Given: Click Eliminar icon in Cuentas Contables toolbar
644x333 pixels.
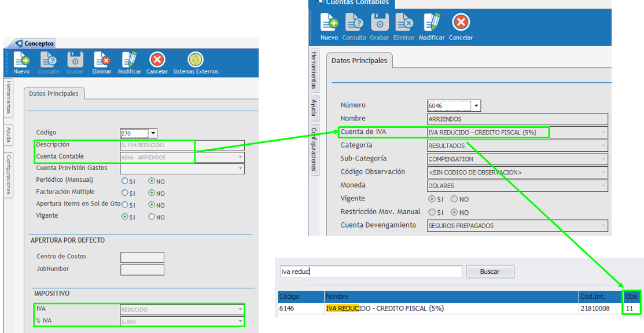Looking at the screenshot, I should (x=404, y=22).
